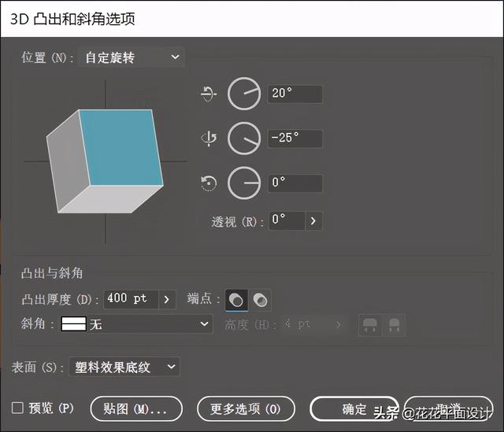Open the 斜角 bevel dropdown

pos(136,323)
